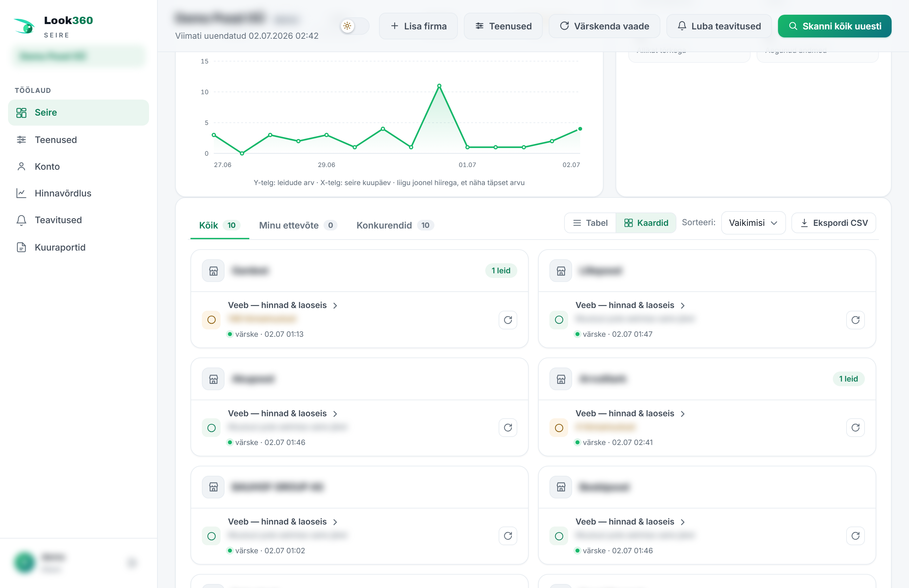Open the Hinnavõrdlus chart icon in sidebar

pyautogui.click(x=21, y=193)
